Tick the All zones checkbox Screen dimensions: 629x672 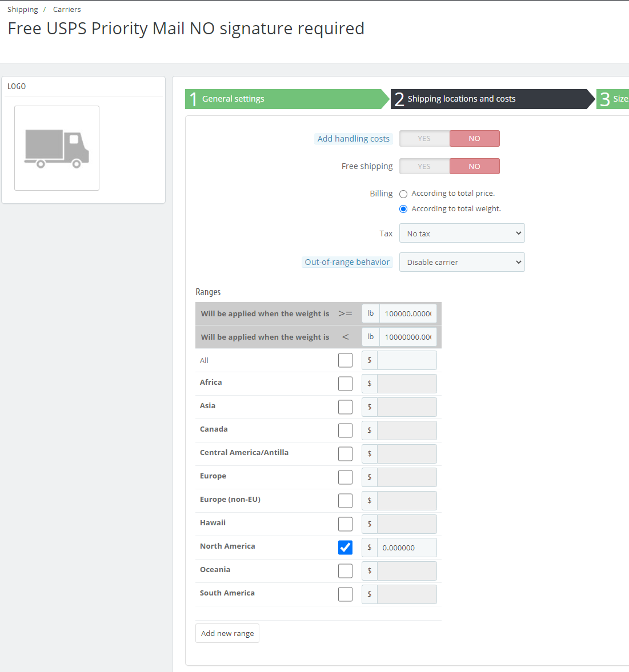pos(345,360)
